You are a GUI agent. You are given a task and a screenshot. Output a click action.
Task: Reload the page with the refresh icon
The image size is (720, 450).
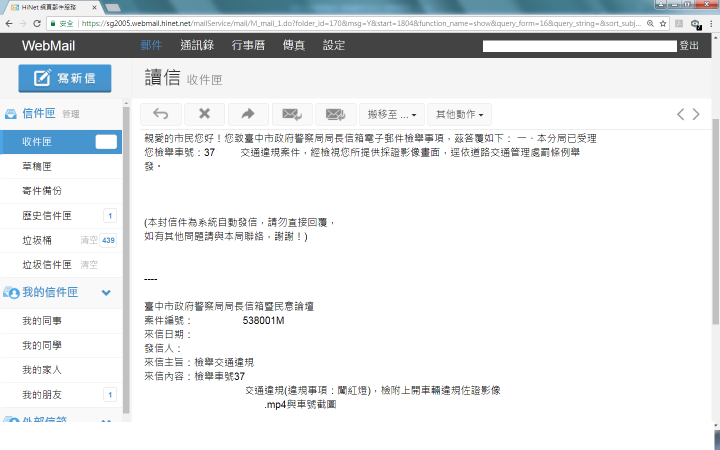(x=37, y=23)
